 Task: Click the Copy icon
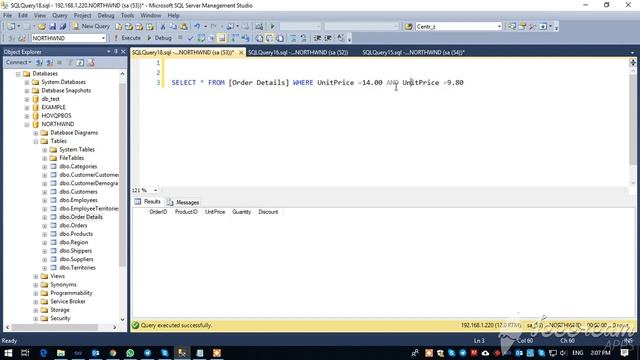click(173, 27)
